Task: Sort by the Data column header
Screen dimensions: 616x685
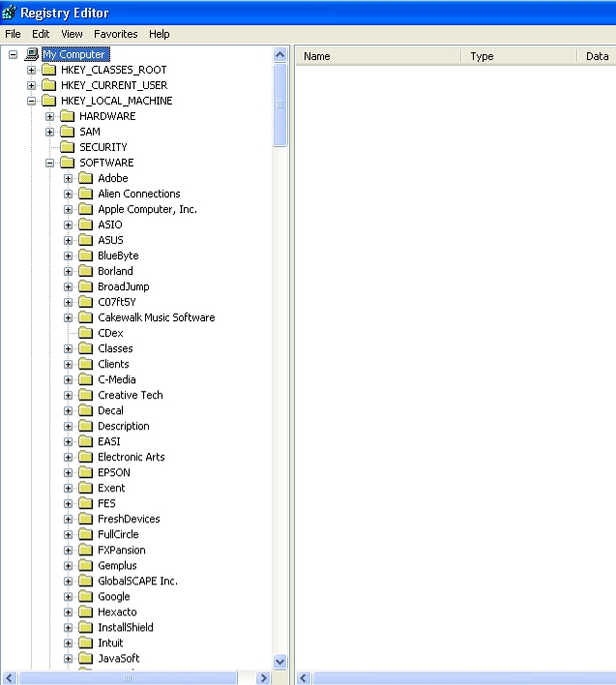Action: click(x=597, y=56)
